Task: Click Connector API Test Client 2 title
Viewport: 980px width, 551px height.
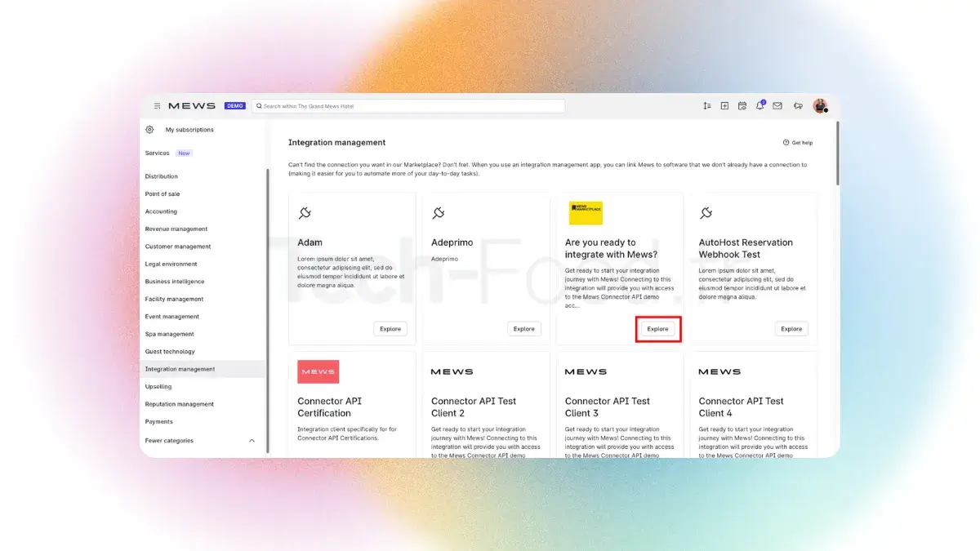Action: (x=474, y=407)
